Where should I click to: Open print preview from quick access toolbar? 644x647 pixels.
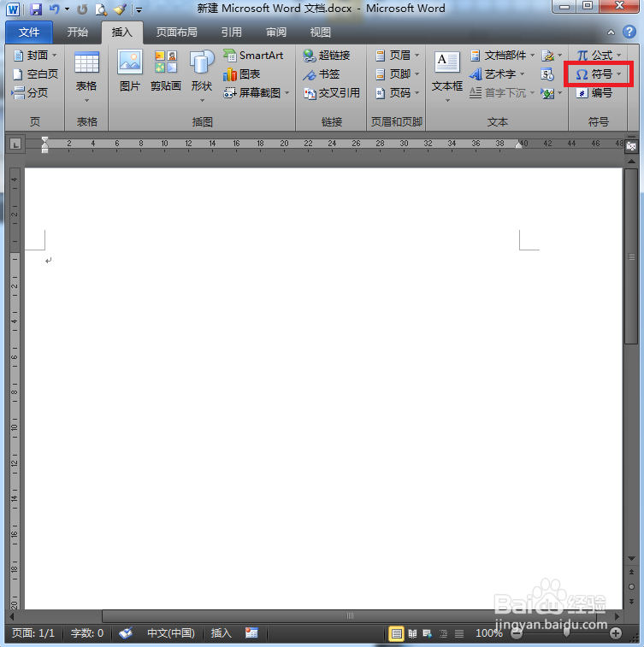(x=101, y=9)
